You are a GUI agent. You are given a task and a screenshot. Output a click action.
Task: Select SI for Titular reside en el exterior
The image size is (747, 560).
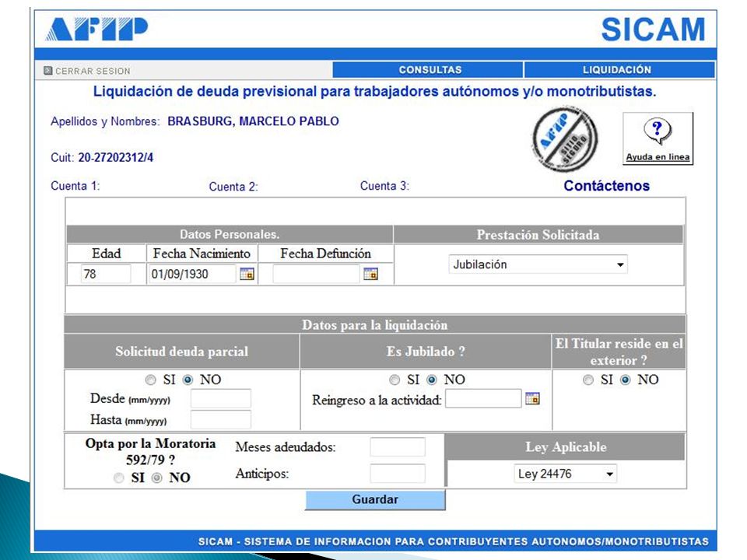[x=588, y=380]
